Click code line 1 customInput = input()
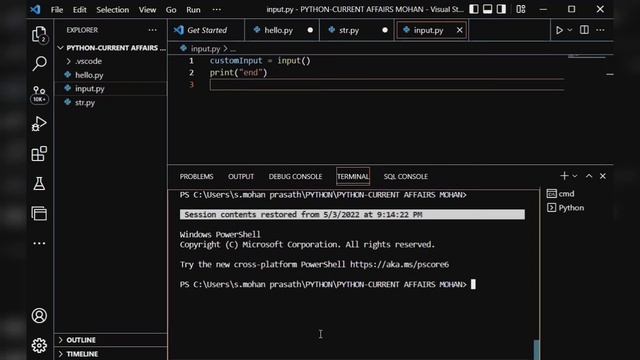 pos(260,61)
